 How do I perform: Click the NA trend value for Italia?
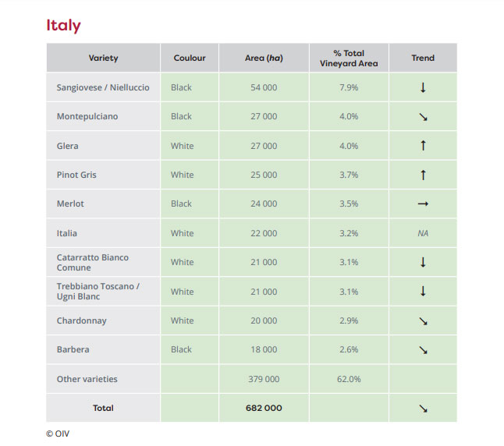423,233
